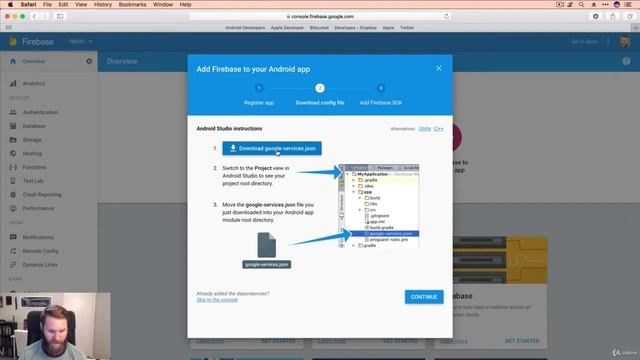
Task: Open the Apple menu
Action: tap(11, 4)
